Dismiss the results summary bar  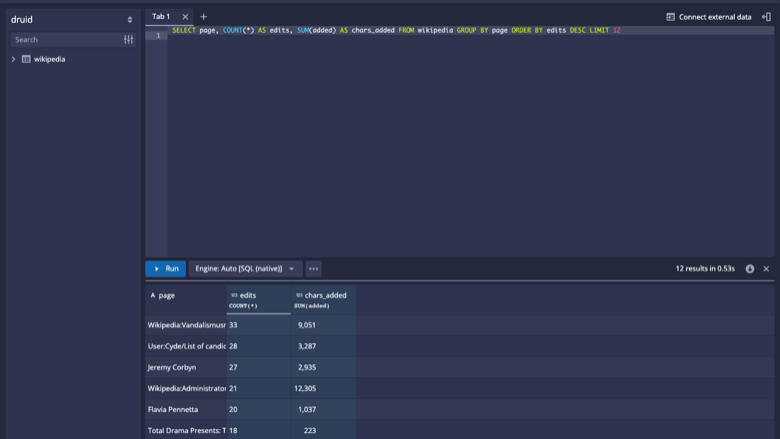click(x=766, y=268)
